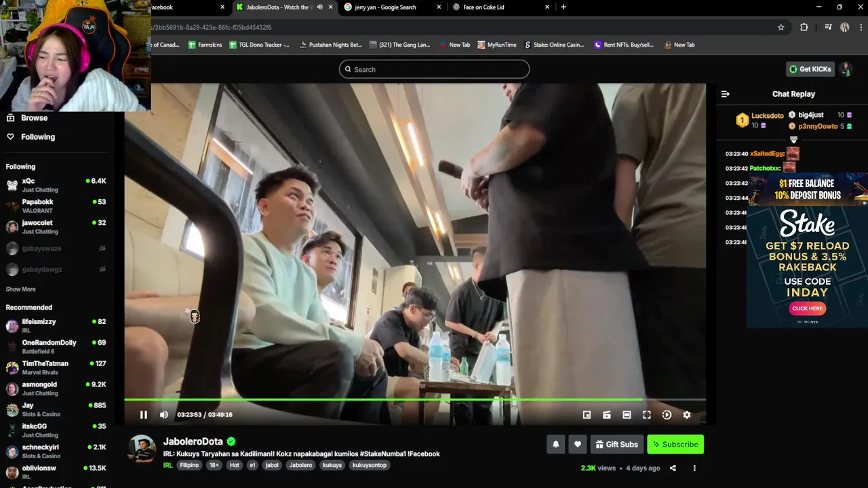The image size is (868, 488).
Task: Open Chrome extensions puzzle icon
Action: [804, 27]
